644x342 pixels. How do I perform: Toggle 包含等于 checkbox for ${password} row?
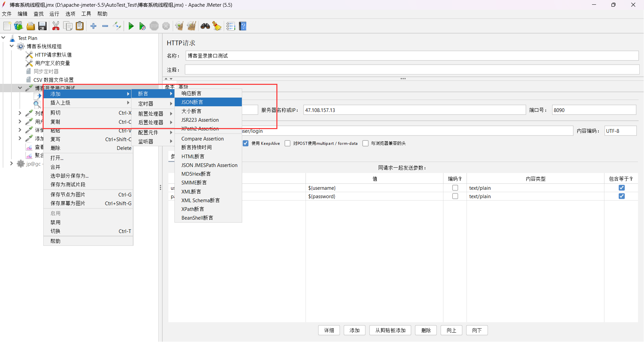pyautogui.click(x=622, y=196)
